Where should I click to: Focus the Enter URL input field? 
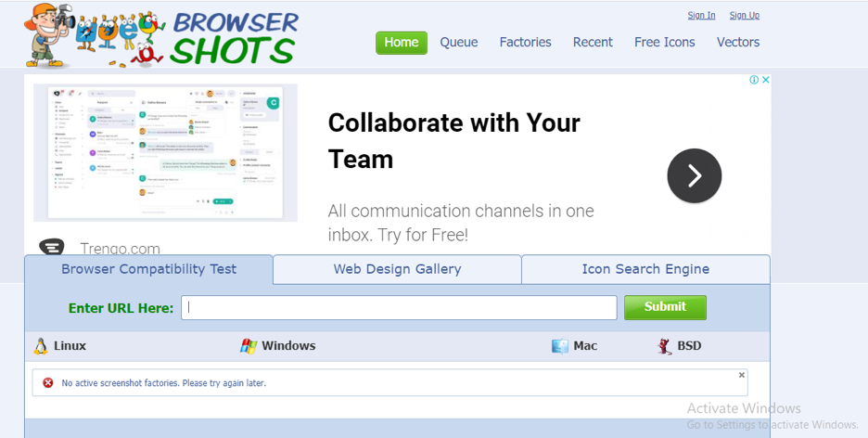pyautogui.click(x=399, y=307)
